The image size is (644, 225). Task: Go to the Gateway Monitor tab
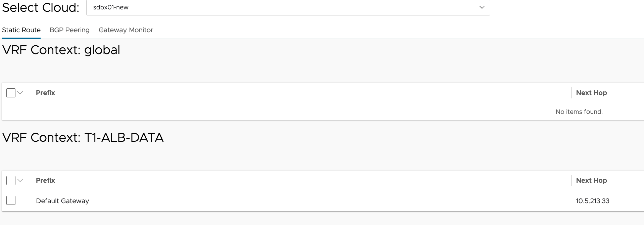click(126, 30)
